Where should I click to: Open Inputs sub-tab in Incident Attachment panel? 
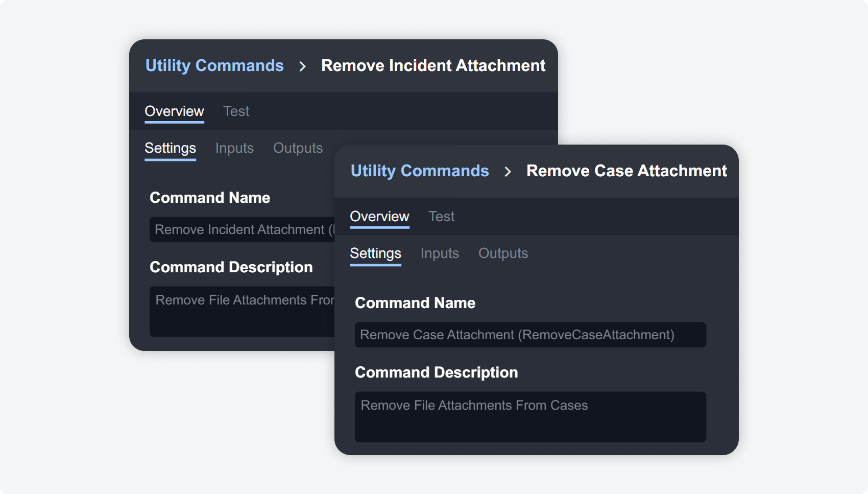pyautogui.click(x=234, y=148)
